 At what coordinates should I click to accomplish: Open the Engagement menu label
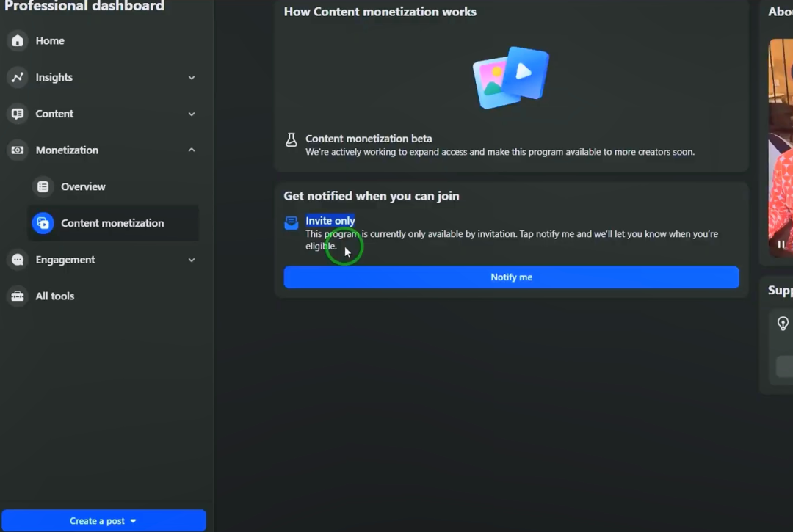point(65,260)
